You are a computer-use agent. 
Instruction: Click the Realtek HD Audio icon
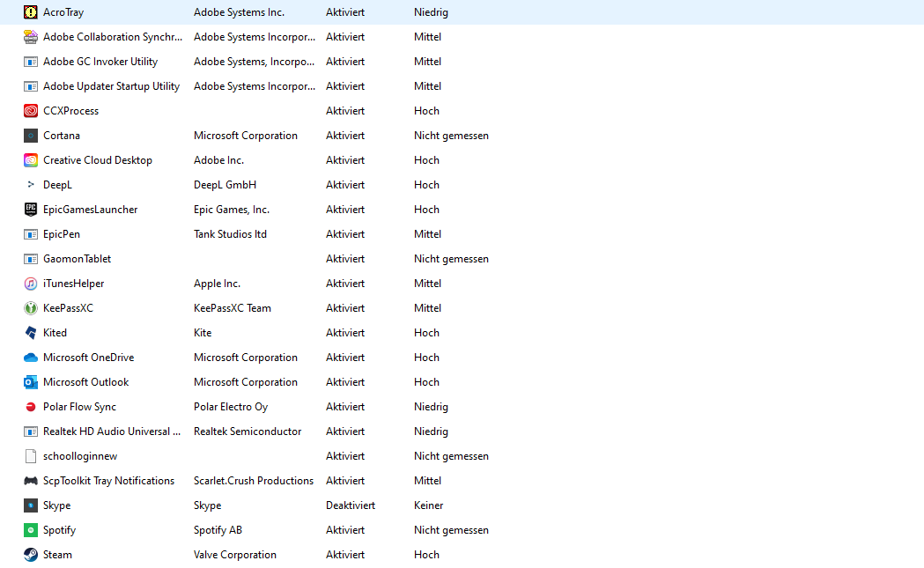[x=31, y=432]
